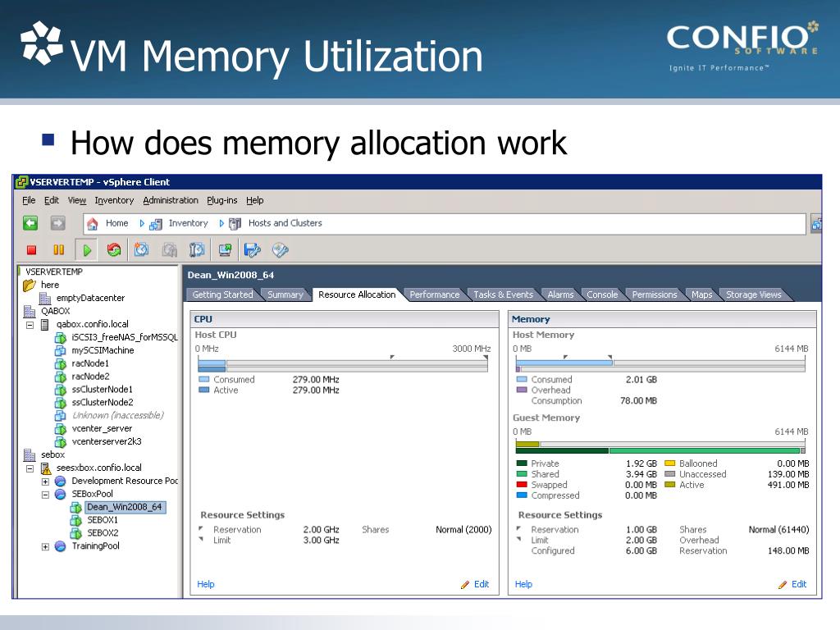Switch to Tasks & Events tab
Image resolution: width=840 pixels, height=630 pixels.
point(503,294)
